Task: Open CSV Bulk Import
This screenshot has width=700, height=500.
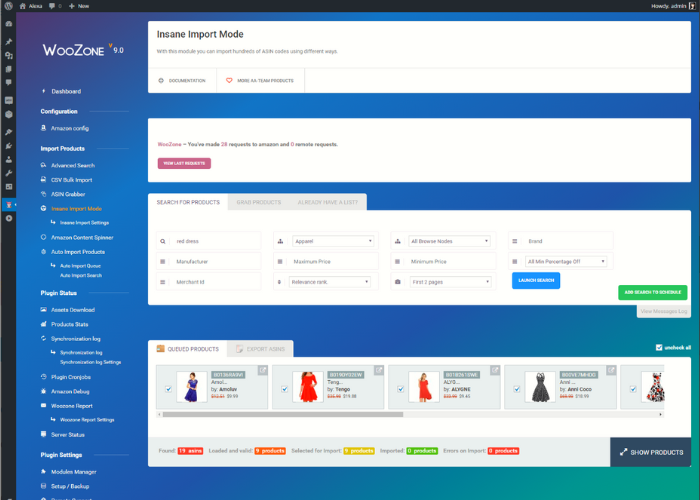Action: pyautogui.click(x=71, y=180)
